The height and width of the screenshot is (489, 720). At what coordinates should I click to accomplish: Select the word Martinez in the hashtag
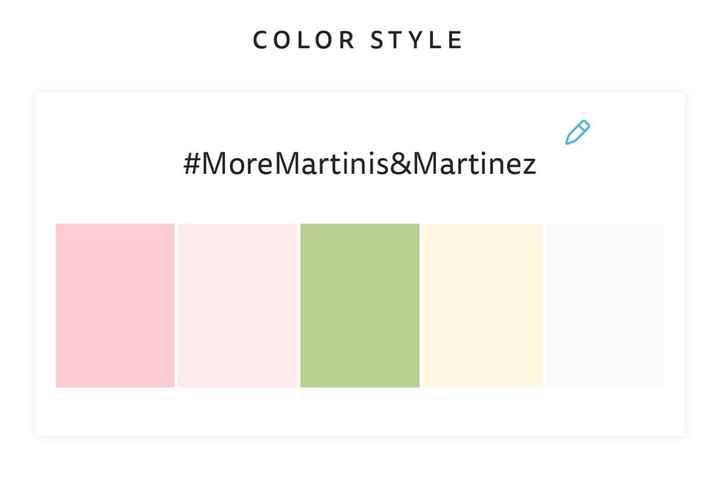click(476, 164)
